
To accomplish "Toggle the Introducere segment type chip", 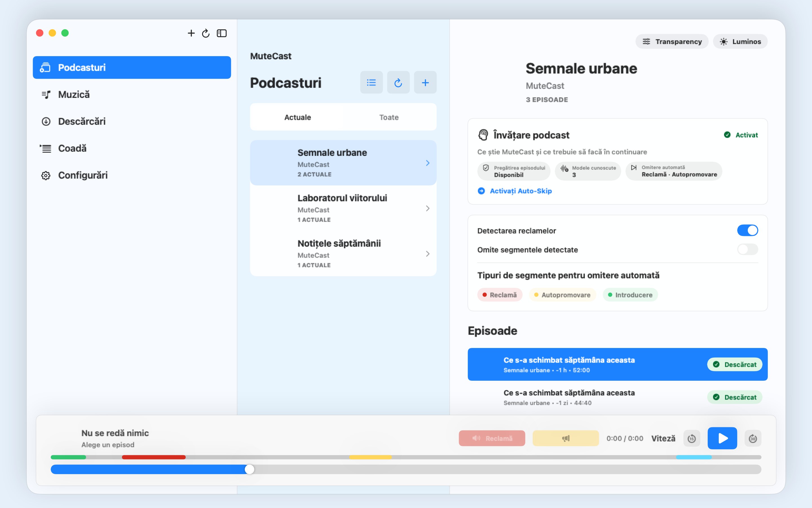I will coord(630,295).
